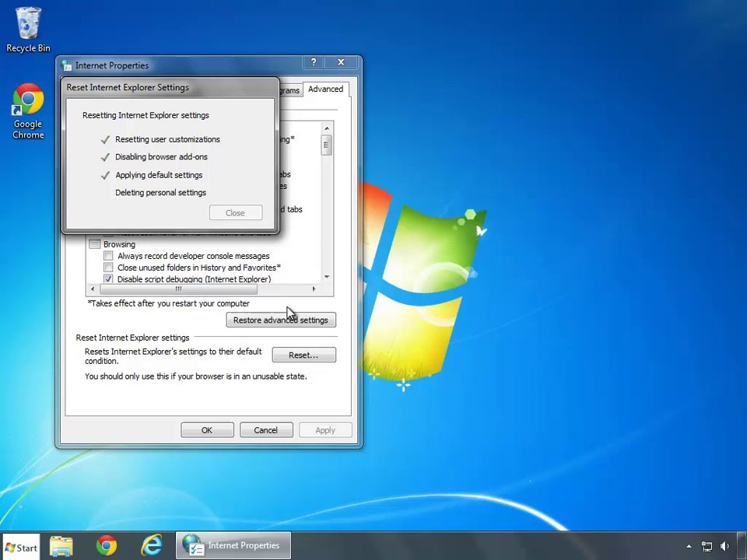Open Windows Explorer from the taskbar
747x560 pixels.
click(x=61, y=546)
